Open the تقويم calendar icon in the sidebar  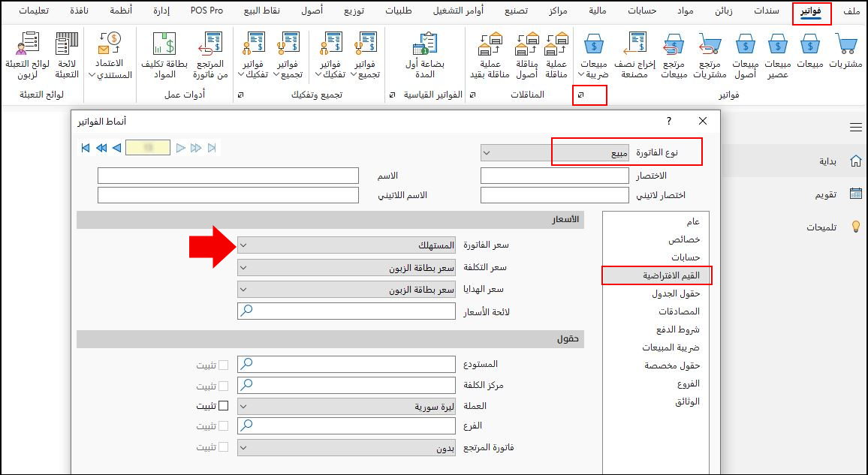[x=856, y=193]
